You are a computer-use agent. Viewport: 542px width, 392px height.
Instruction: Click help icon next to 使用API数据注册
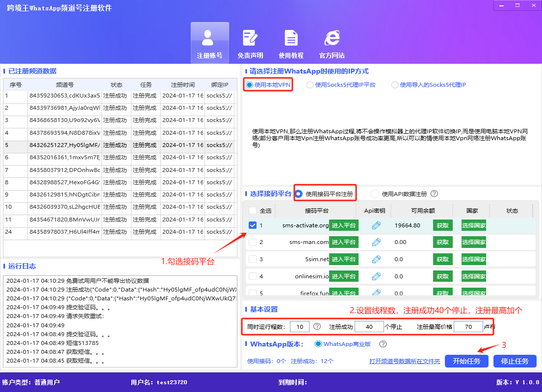pos(434,194)
